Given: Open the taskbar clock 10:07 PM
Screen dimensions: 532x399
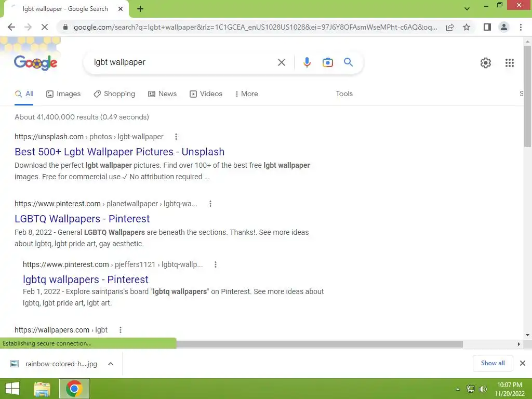Looking at the screenshot, I should pyautogui.click(x=509, y=389).
